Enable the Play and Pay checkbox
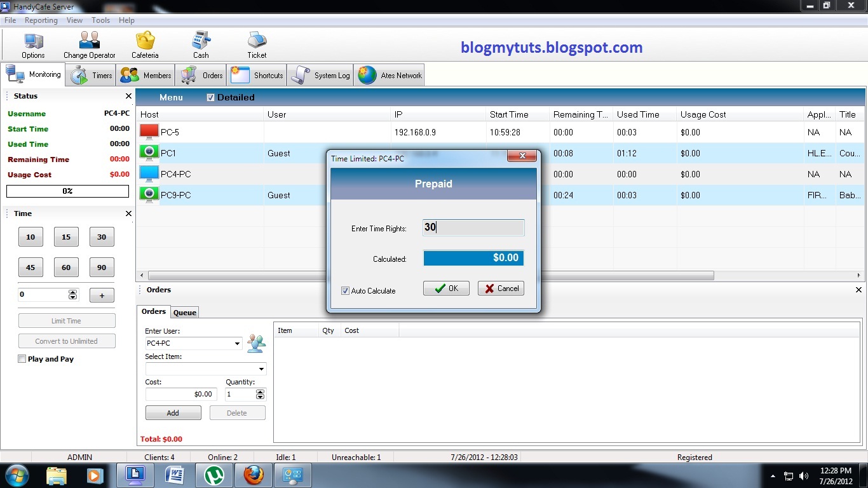Screen dimensions: 868x488 (x=22, y=359)
